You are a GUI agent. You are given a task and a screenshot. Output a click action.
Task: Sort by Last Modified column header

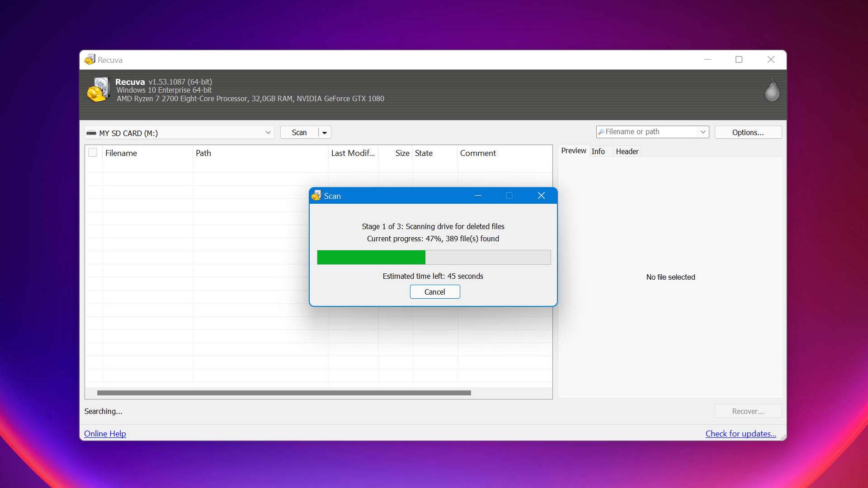coord(354,153)
